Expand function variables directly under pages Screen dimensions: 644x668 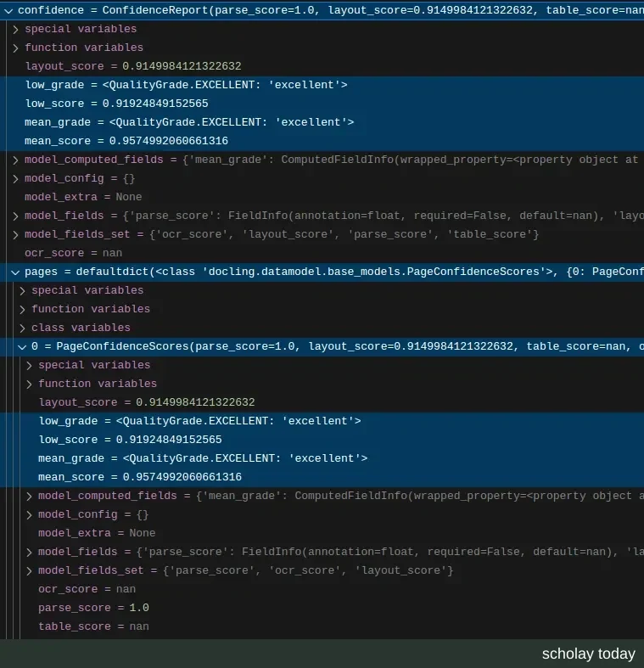coord(22,310)
